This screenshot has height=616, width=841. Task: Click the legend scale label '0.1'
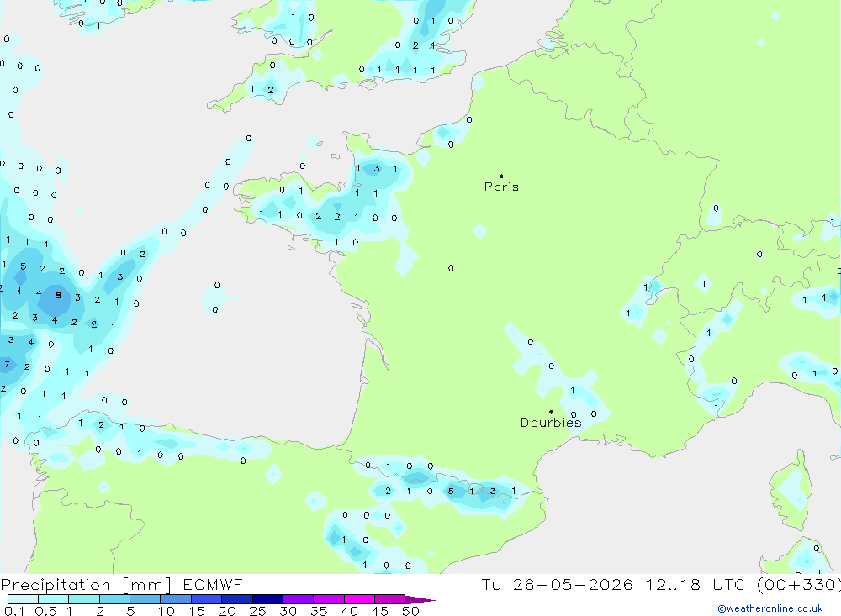click(x=14, y=611)
